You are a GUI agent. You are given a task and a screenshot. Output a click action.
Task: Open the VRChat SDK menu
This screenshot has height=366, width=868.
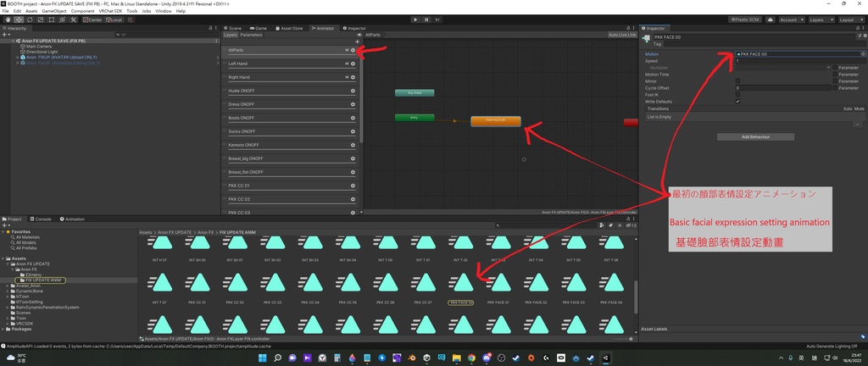(x=111, y=11)
